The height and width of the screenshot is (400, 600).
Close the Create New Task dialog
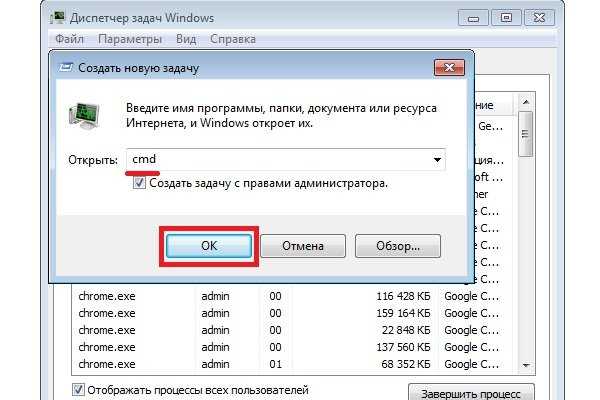click(x=449, y=68)
